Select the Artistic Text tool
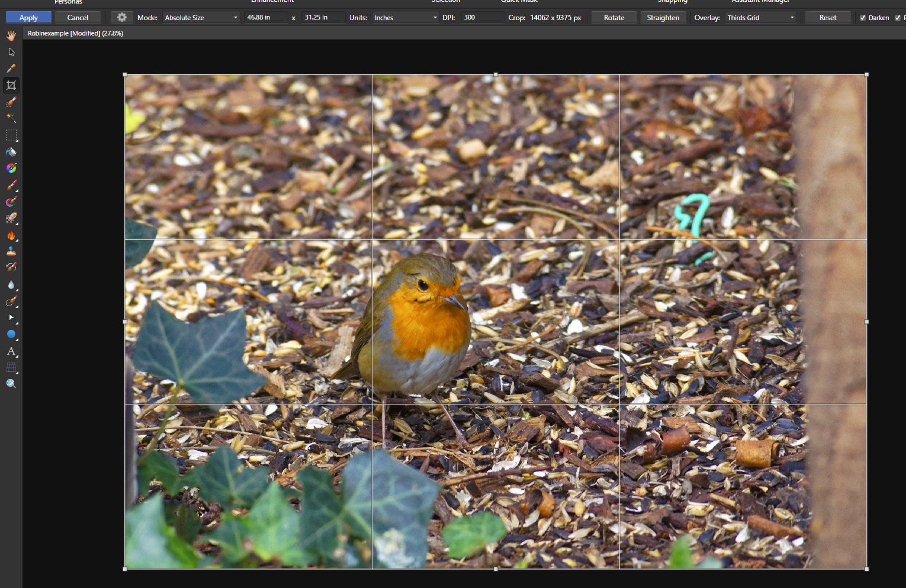Image resolution: width=906 pixels, height=588 pixels. [11, 351]
